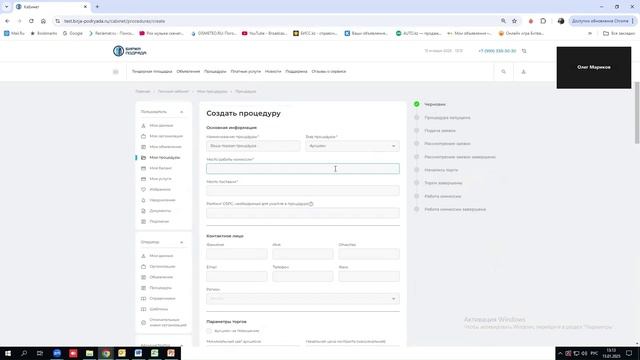The width and height of the screenshot is (640, 360).
Task: Click the heart icon for Избранное
Action: pyautogui.click(x=143, y=189)
